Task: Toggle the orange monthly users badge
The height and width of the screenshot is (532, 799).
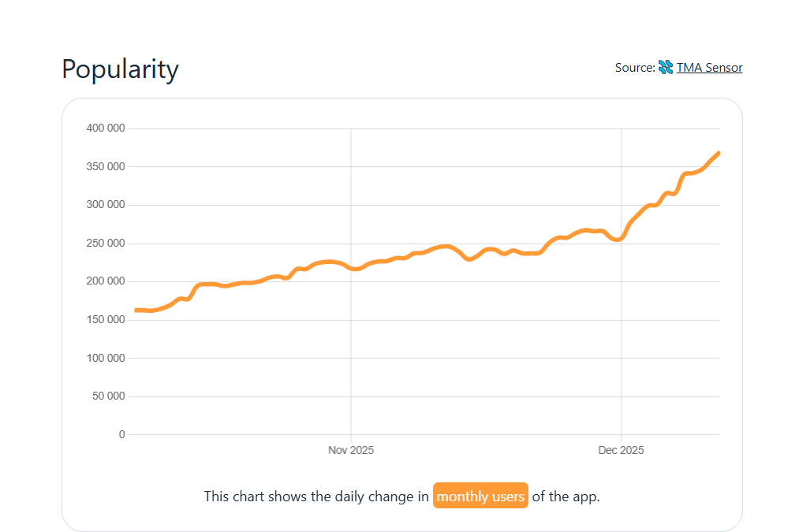Action: [480, 497]
